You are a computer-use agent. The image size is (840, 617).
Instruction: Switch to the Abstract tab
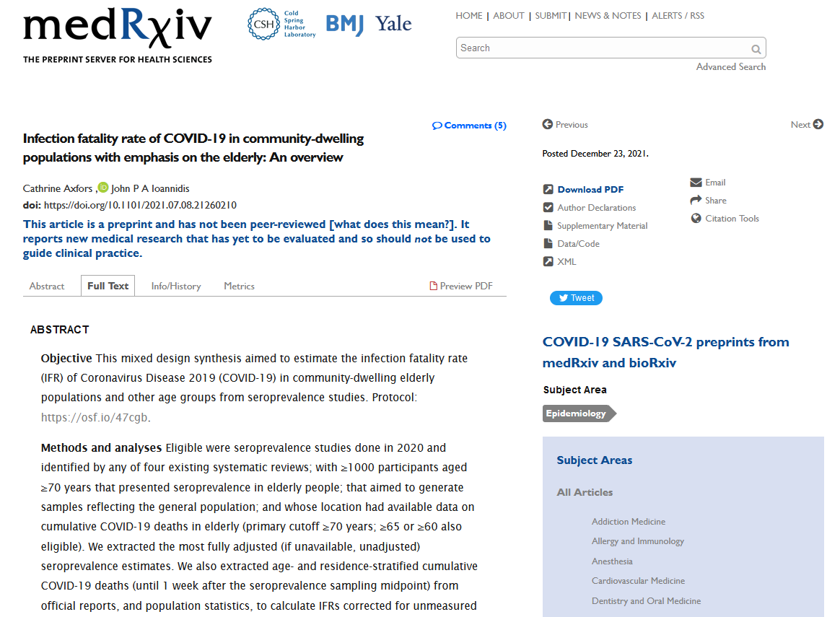pos(47,286)
